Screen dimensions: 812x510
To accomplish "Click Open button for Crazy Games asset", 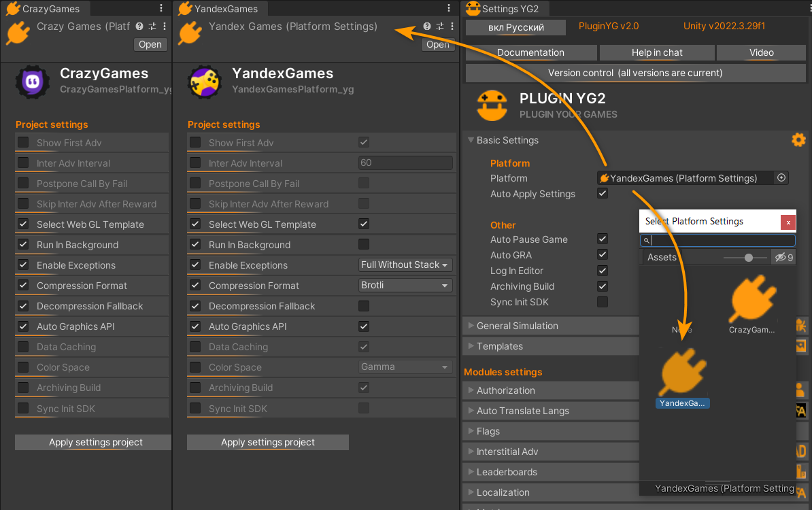I will (150, 44).
